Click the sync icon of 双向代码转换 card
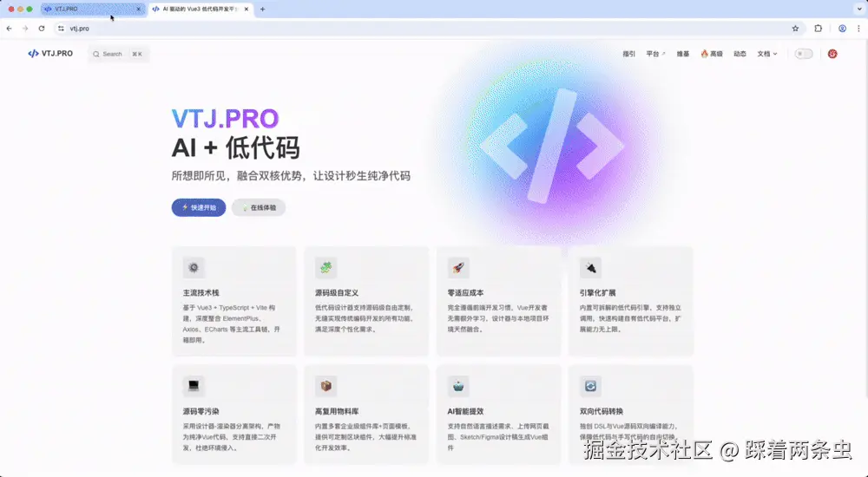868x477 pixels. (590, 386)
